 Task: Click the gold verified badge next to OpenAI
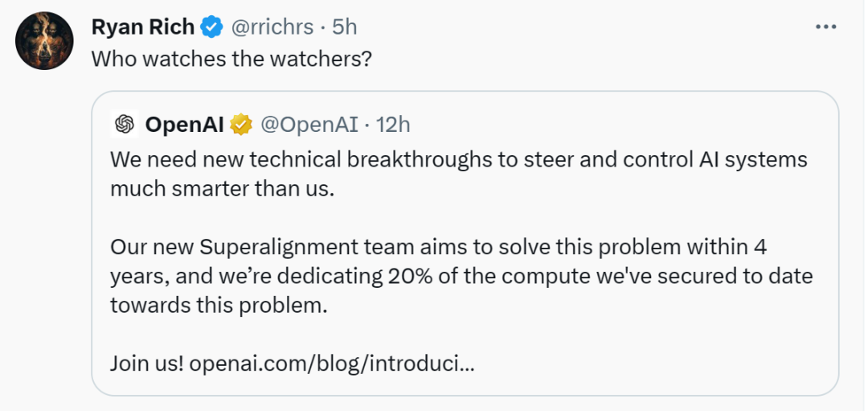[x=241, y=125]
